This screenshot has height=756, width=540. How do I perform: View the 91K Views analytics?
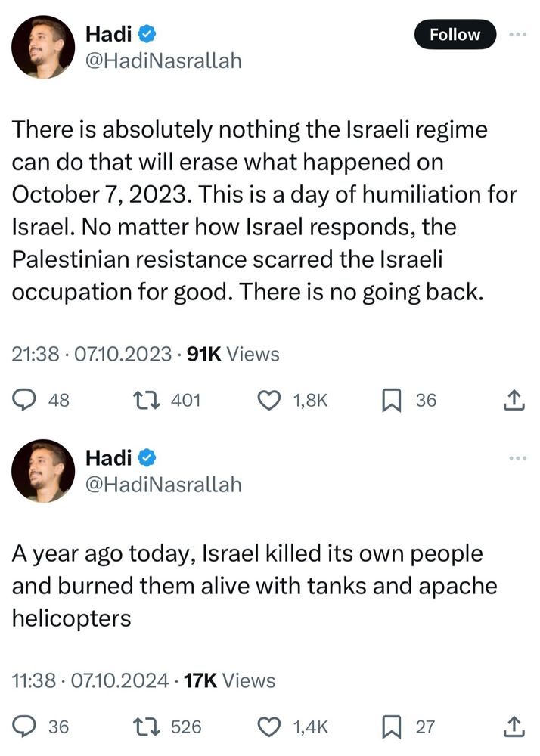coord(233,354)
